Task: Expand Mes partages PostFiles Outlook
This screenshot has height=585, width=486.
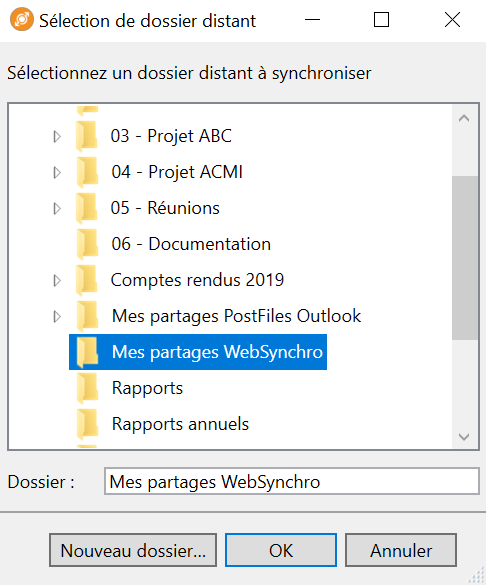Action: pos(57,316)
